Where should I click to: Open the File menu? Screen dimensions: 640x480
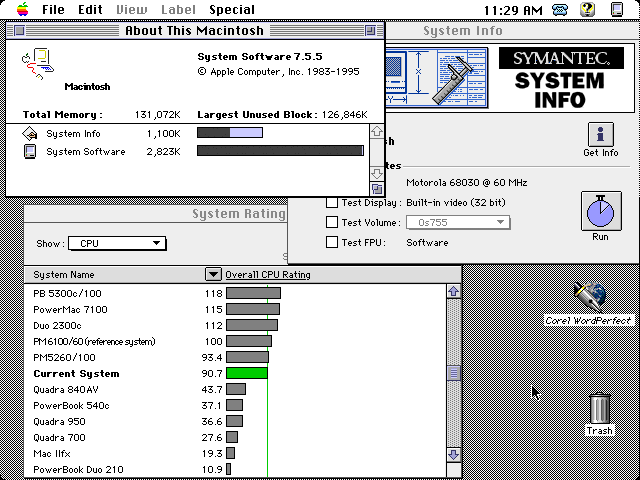53,9
